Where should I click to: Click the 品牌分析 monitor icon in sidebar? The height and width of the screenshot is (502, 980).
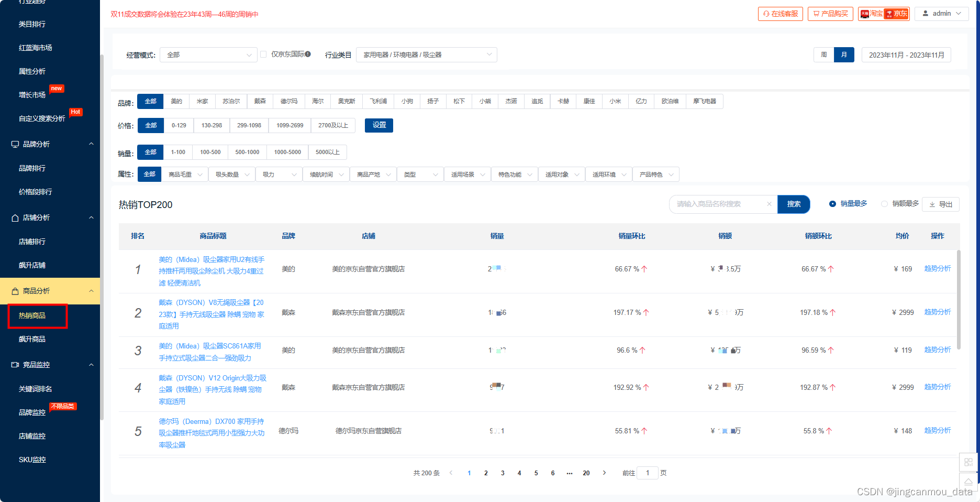point(15,144)
